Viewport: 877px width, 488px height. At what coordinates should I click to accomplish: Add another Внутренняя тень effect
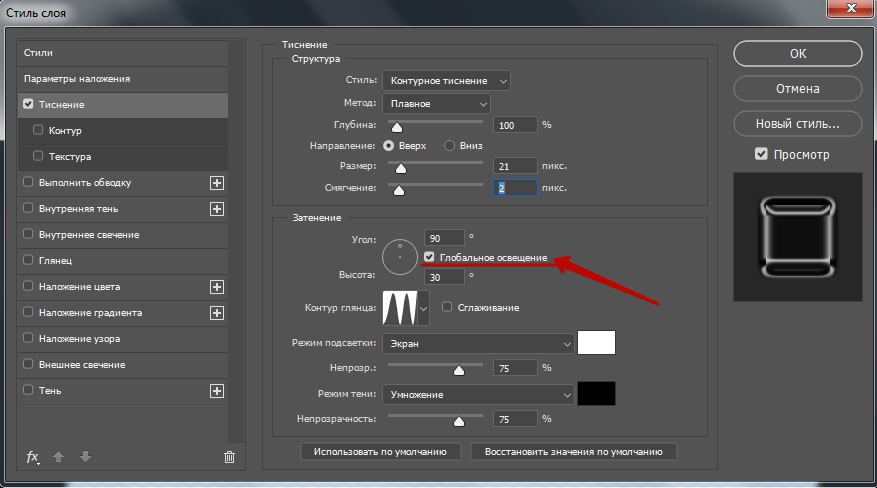click(x=216, y=209)
